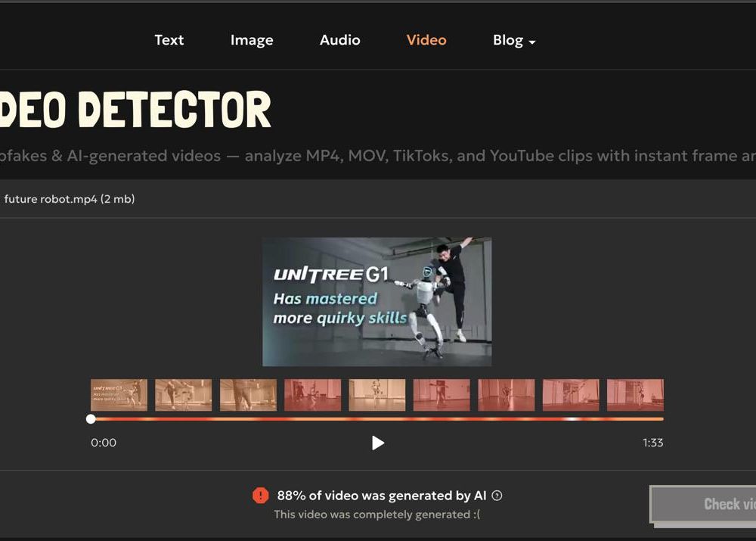Select the Video tab
756x541 pixels.
(x=426, y=40)
